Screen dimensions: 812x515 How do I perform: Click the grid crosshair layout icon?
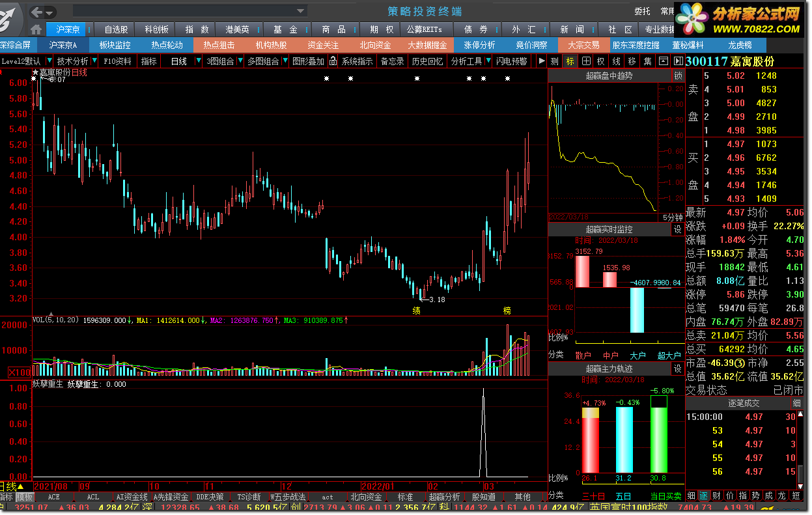click(x=586, y=61)
